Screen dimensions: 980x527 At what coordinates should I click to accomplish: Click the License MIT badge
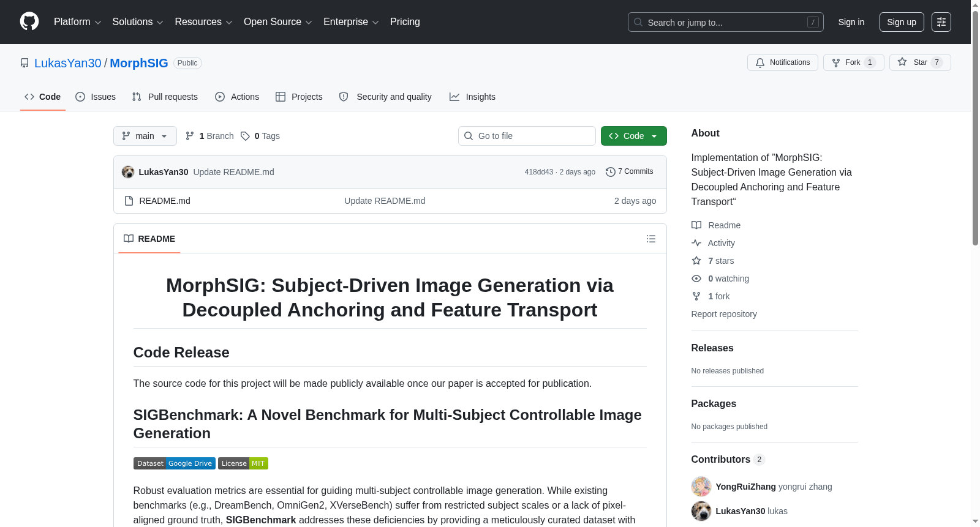tap(243, 463)
